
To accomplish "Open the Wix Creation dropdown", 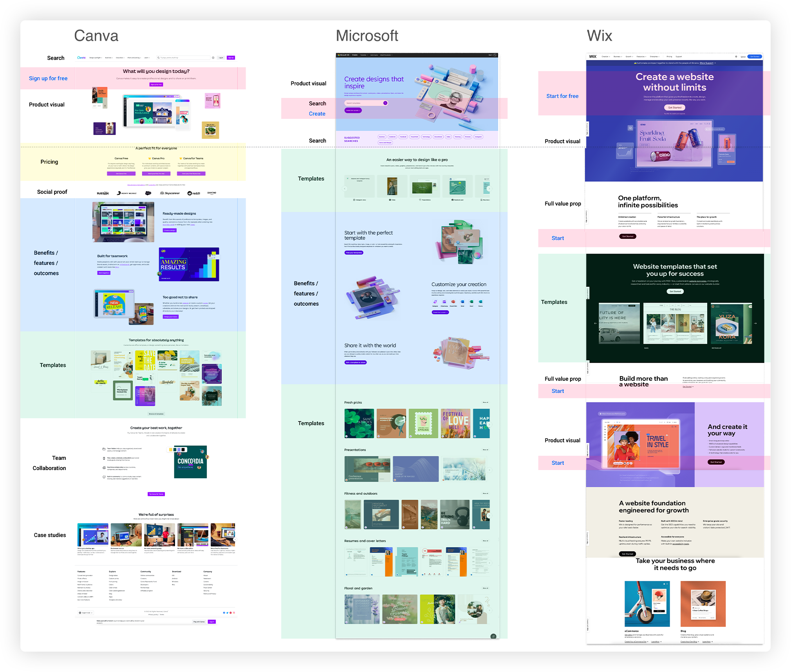I will [606, 56].
